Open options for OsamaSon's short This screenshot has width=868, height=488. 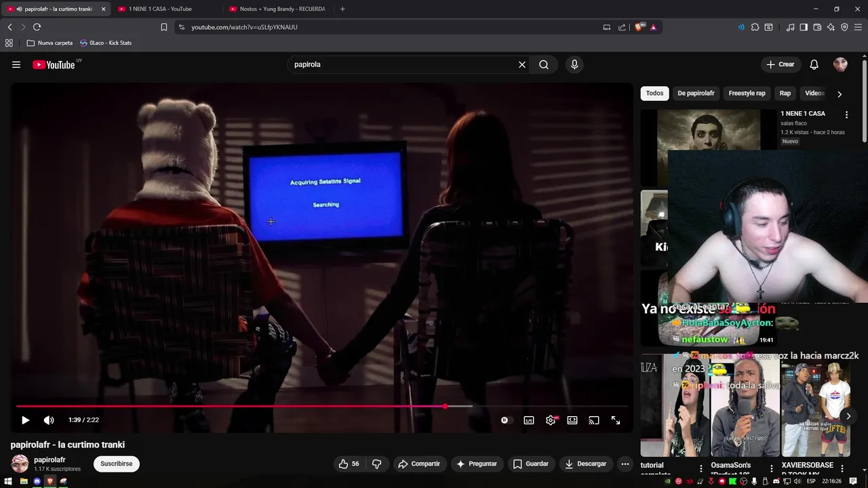(771, 468)
